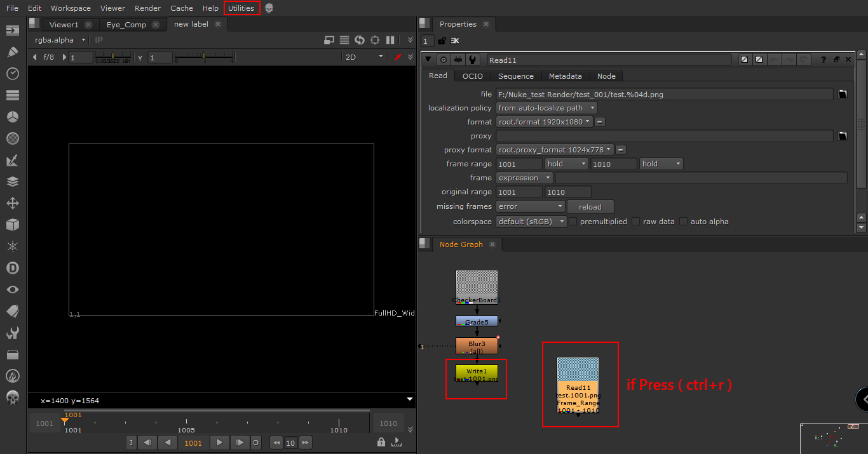This screenshot has width=868, height=454.
Task: Click the file path input field
Action: pyautogui.click(x=661, y=93)
